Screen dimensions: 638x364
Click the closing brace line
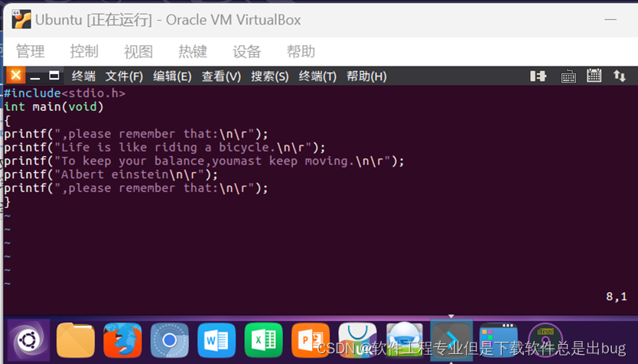point(8,202)
